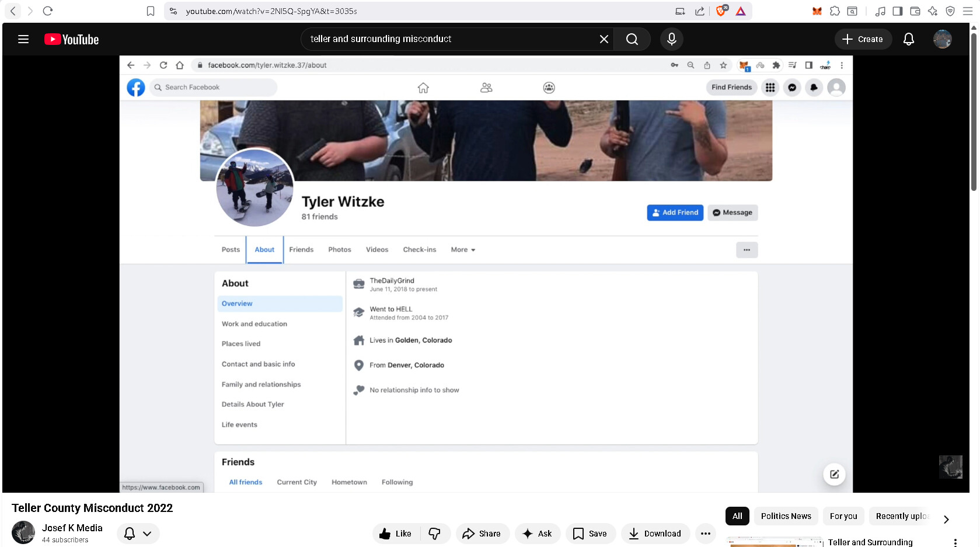This screenshot has width=980, height=547.
Task: Open YouTube notifications bell
Action: coord(908,39)
